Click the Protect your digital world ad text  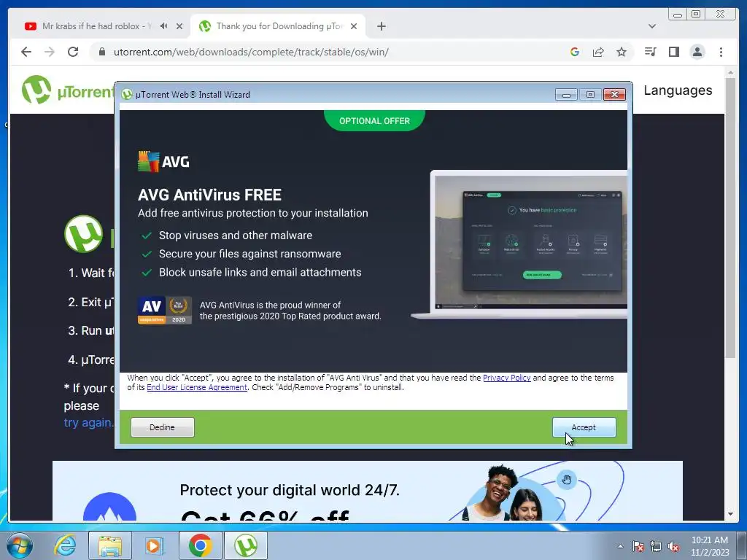290,490
